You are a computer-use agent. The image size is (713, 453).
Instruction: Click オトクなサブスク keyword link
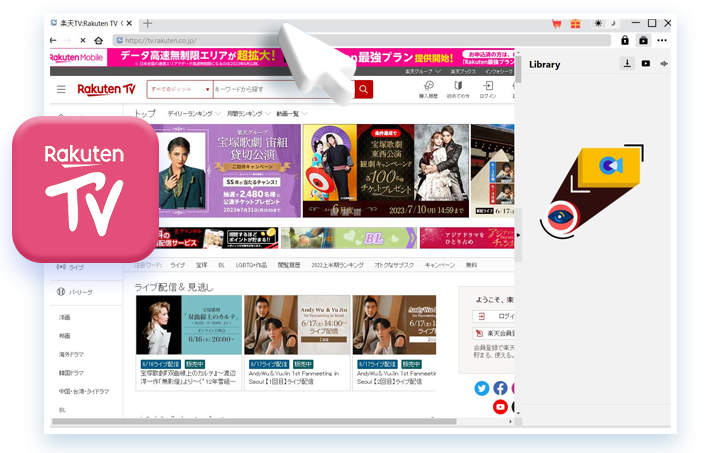click(x=394, y=265)
